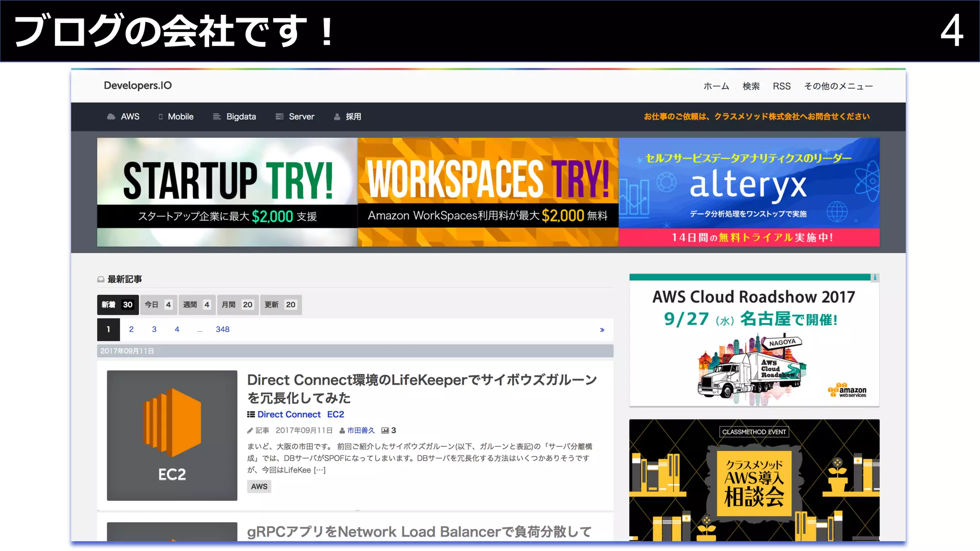Select the 新着 30 tab
Image resolution: width=980 pixels, height=551 pixels.
[118, 305]
